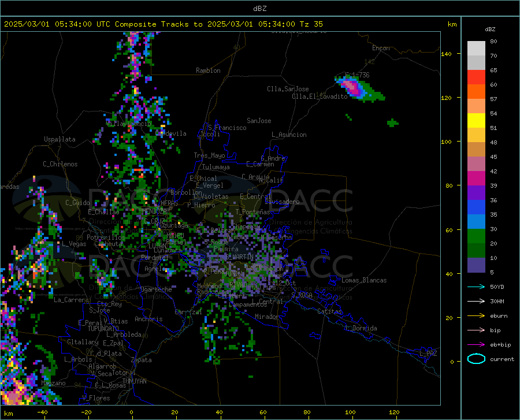This screenshot has width=520, height=420.
Task: Click the 'TUPUNGATO' map label
Action: (103, 329)
